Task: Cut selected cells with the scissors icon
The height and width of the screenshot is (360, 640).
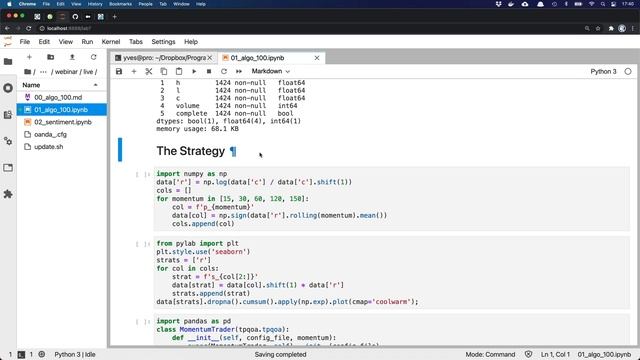Action: (149, 71)
